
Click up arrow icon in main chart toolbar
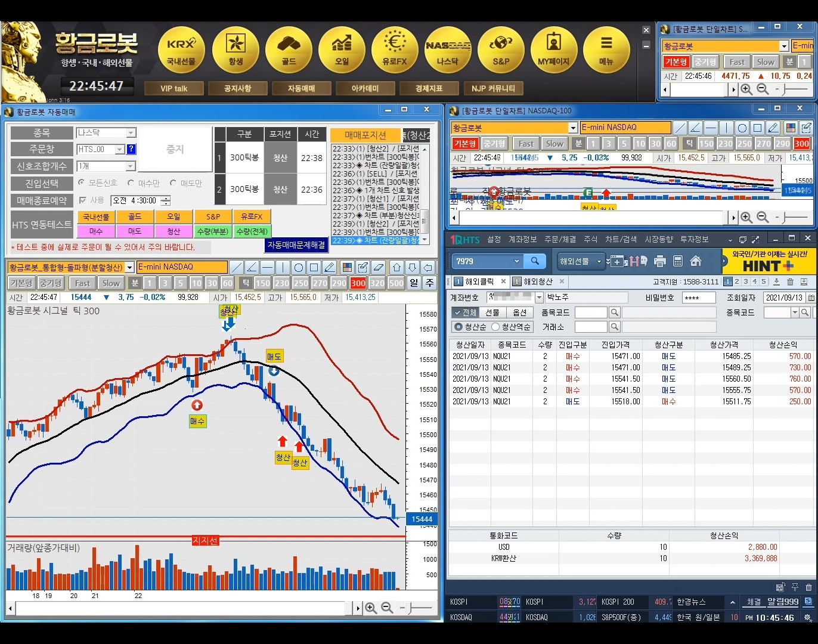coord(396,267)
